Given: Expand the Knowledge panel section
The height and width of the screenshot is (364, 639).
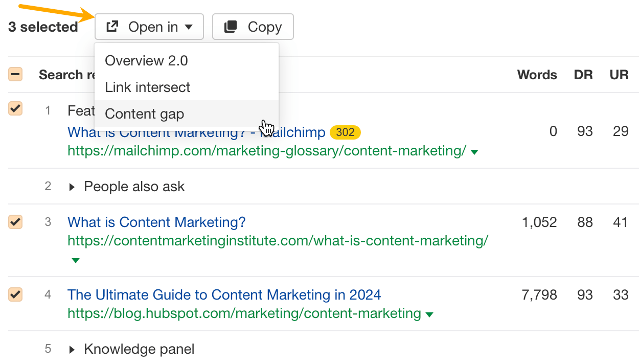Looking at the screenshot, I should pyautogui.click(x=72, y=349).
